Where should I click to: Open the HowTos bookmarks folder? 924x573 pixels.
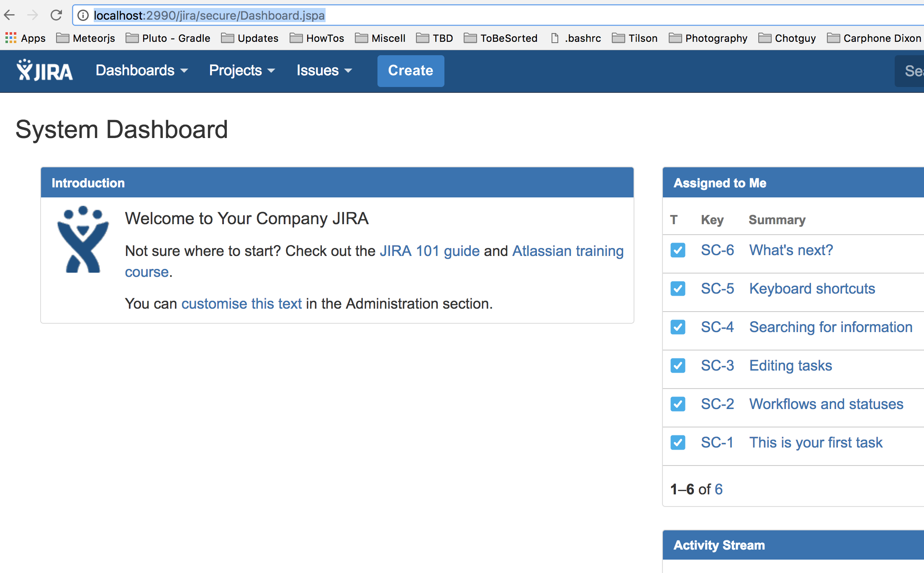pyautogui.click(x=317, y=38)
